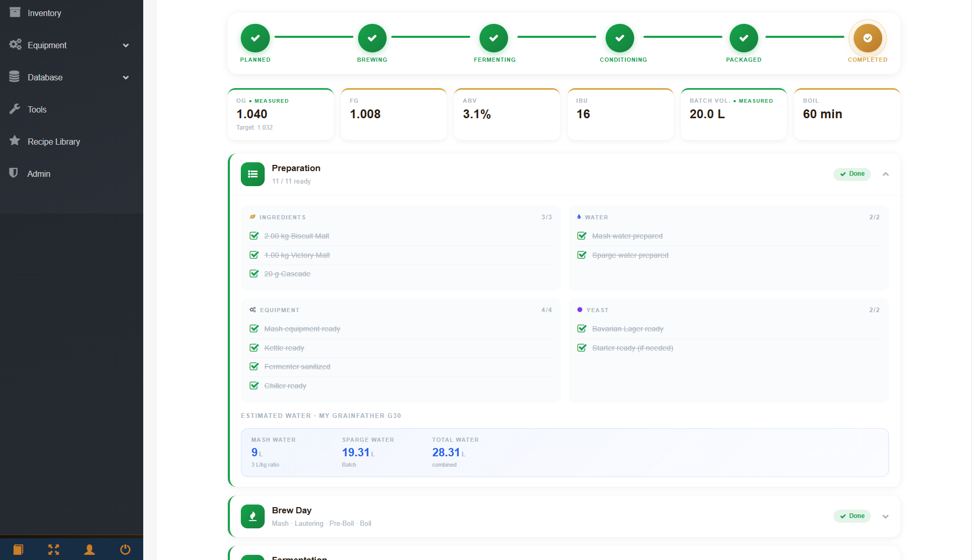Click the OG 1.040 stat card
This screenshot has height=560, width=972.
tap(281, 114)
